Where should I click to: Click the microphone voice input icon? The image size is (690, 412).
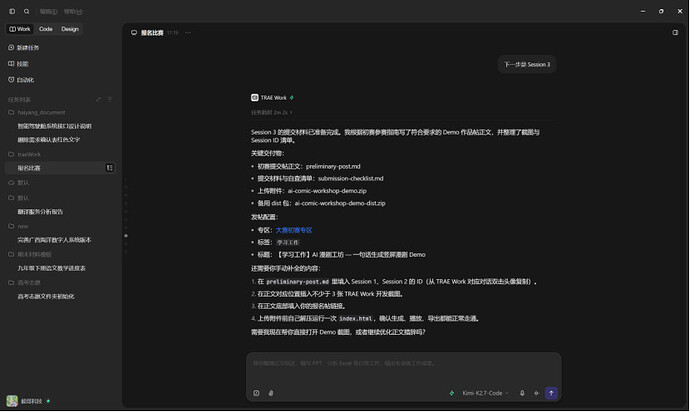tap(522, 393)
